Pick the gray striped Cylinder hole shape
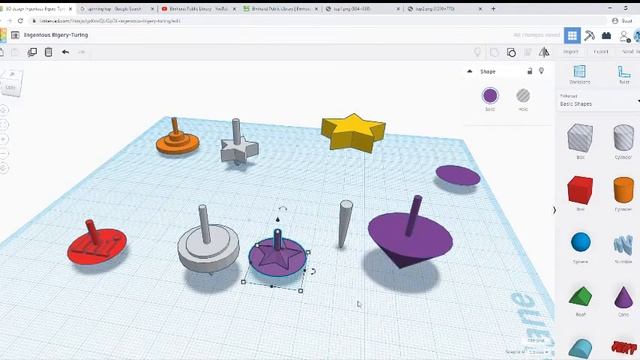 [x=623, y=138]
